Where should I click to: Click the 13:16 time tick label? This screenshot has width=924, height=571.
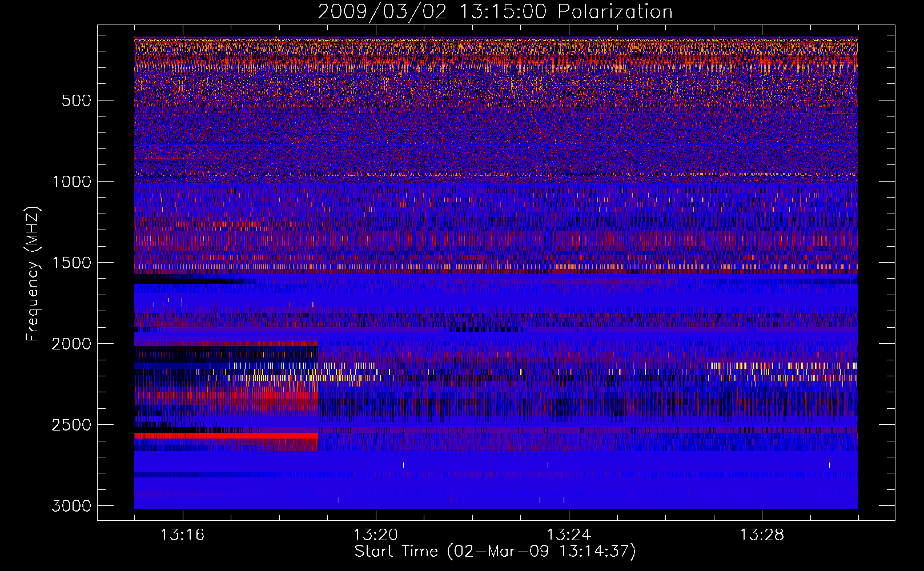[182, 535]
